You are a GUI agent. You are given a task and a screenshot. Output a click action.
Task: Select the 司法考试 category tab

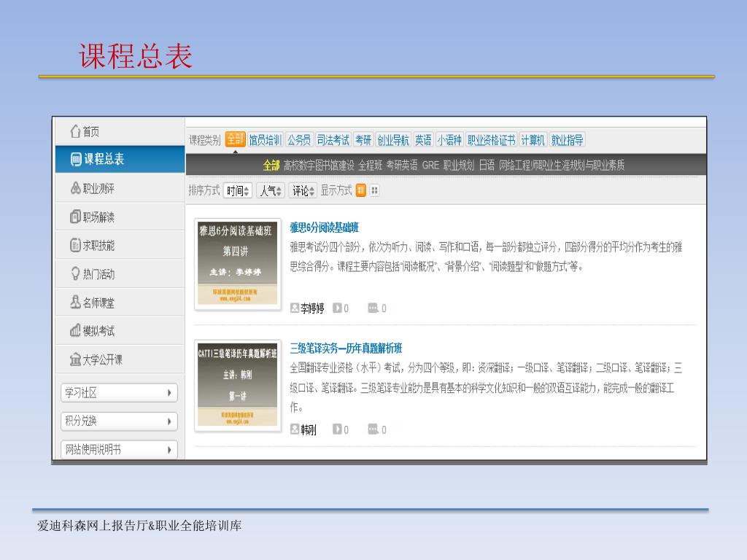[333, 140]
